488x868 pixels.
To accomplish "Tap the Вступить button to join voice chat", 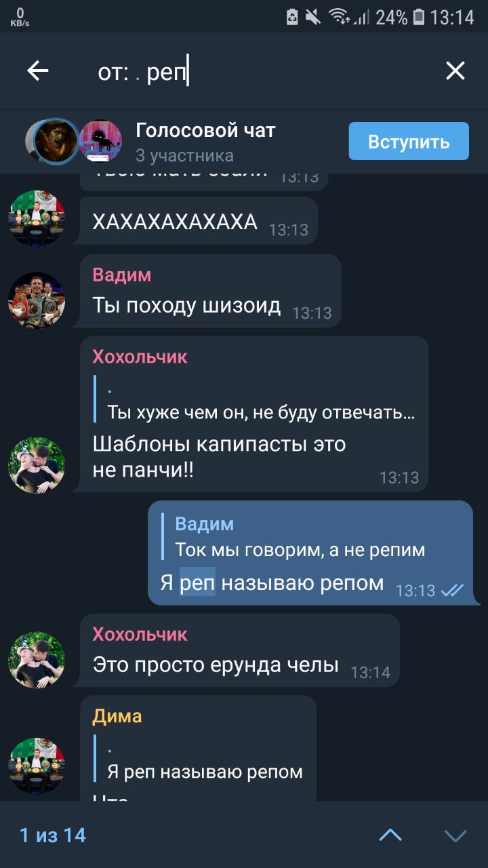I will pyautogui.click(x=409, y=141).
